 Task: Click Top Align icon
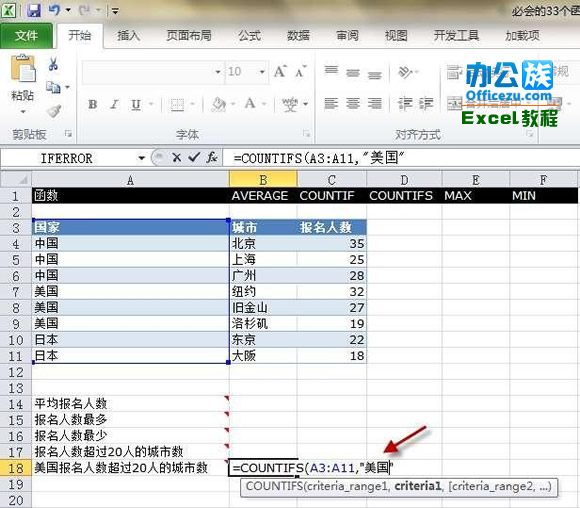tap(331, 71)
